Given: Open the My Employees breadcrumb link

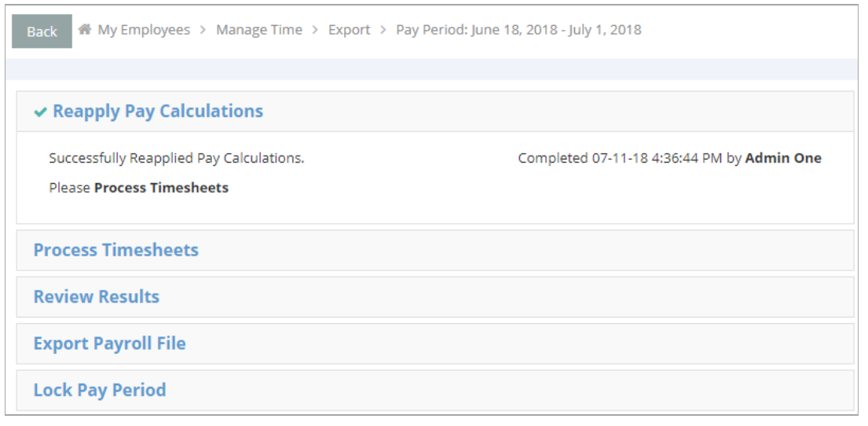Looking at the screenshot, I should [144, 30].
